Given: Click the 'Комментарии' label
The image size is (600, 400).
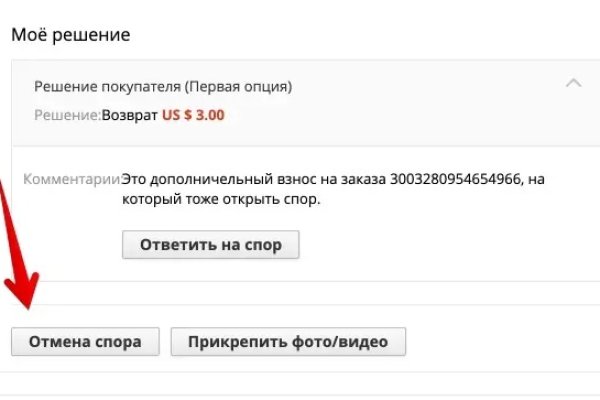Looking at the screenshot, I should click(x=76, y=180).
